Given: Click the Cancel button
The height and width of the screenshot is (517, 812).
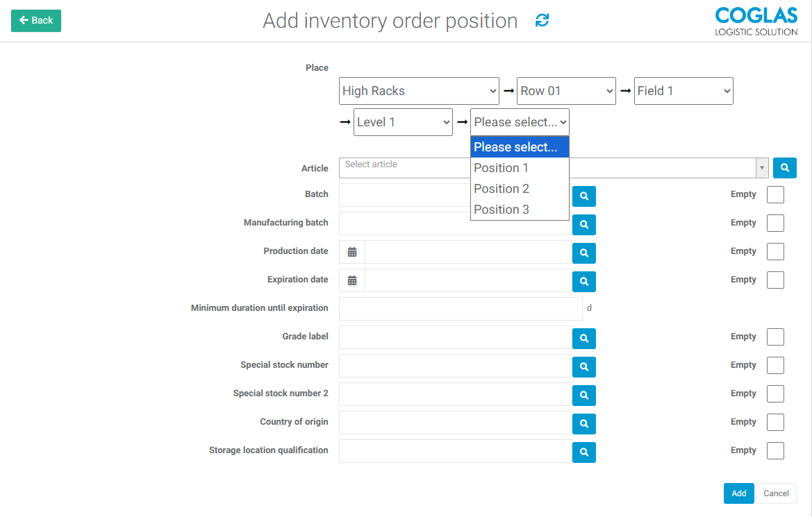Looking at the screenshot, I should tap(776, 493).
